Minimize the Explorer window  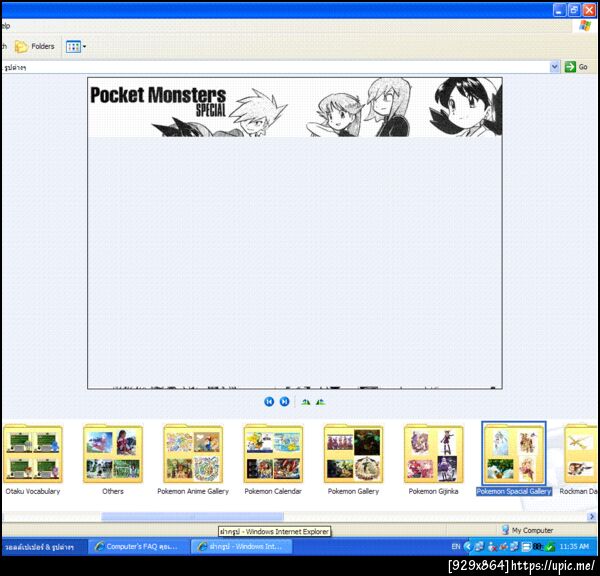coord(559,10)
